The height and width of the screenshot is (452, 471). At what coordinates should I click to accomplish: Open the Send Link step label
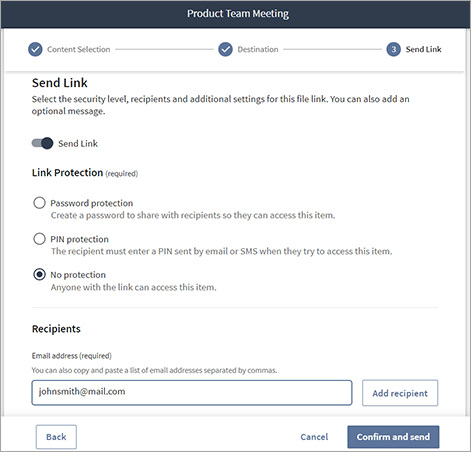[423, 49]
